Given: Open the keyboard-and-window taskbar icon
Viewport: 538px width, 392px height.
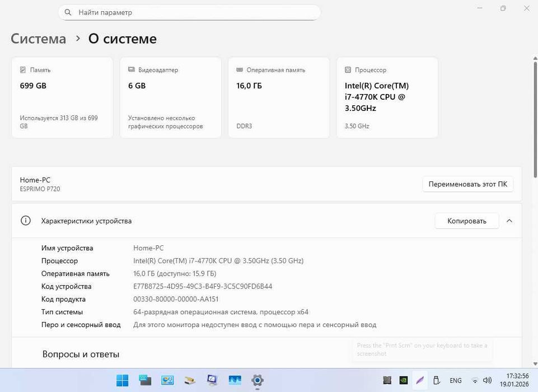Looking at the screenshot, I should pos(145,380).
